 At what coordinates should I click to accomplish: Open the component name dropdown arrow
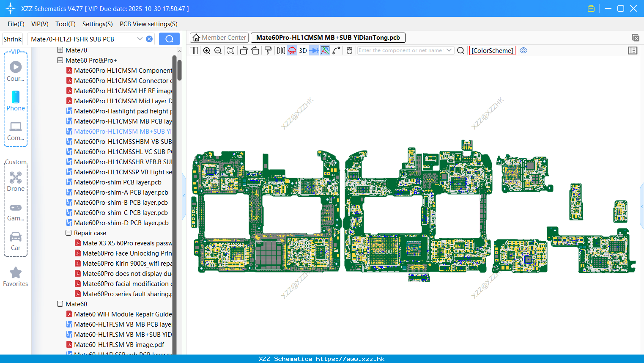pyautogui.click(x=449, y=50)
